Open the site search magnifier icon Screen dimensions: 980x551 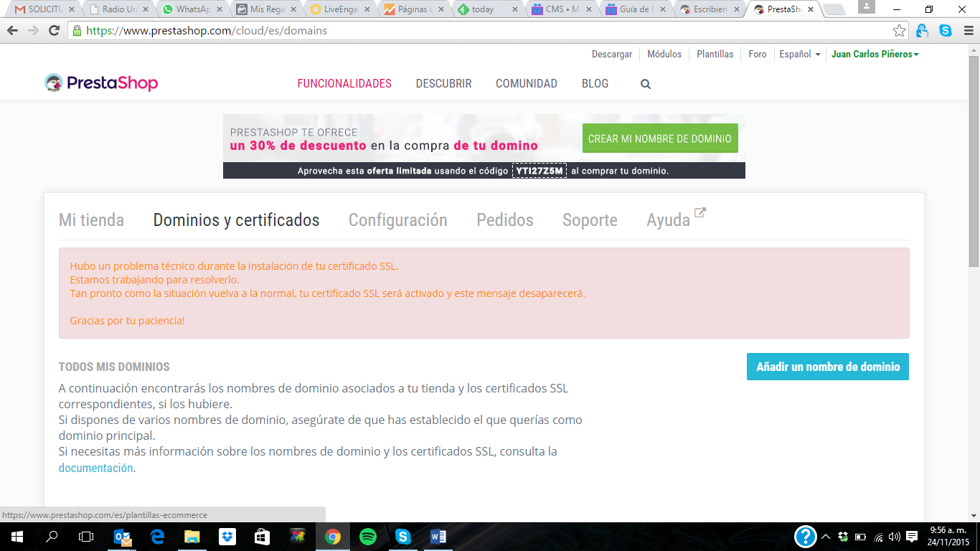pyautogui.click(x=646, y=84)
